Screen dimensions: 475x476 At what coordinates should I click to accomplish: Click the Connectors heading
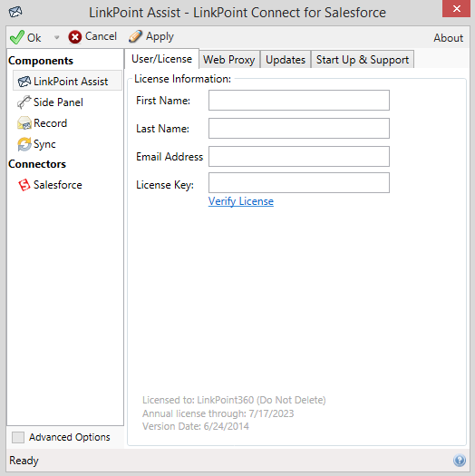coord(37,164)
